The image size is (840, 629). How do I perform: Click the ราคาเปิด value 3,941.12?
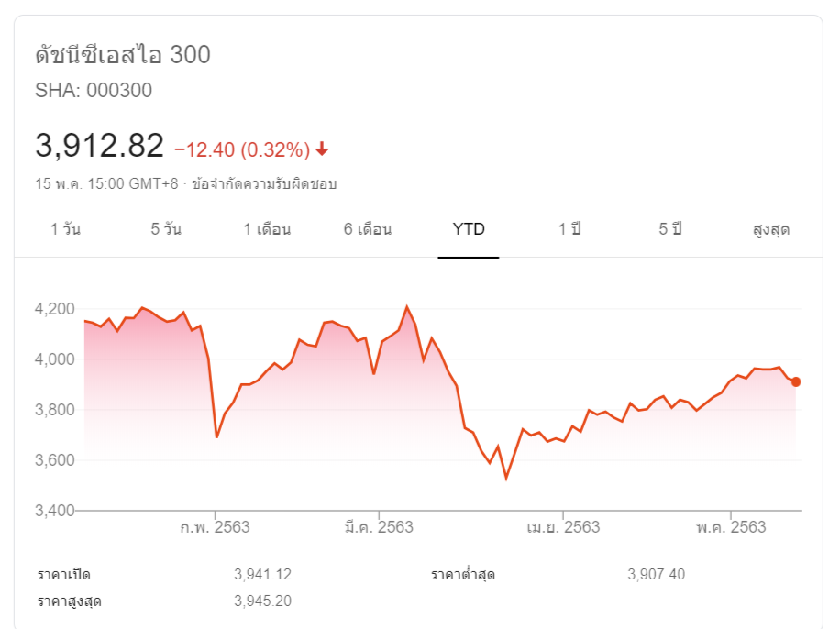coord(262,575)
